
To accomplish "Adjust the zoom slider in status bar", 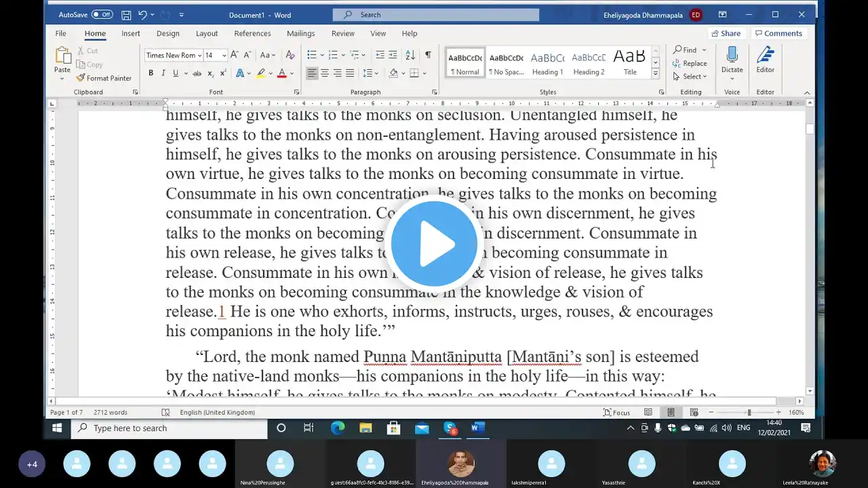I will pyautogui.click(x=749, y=412).
